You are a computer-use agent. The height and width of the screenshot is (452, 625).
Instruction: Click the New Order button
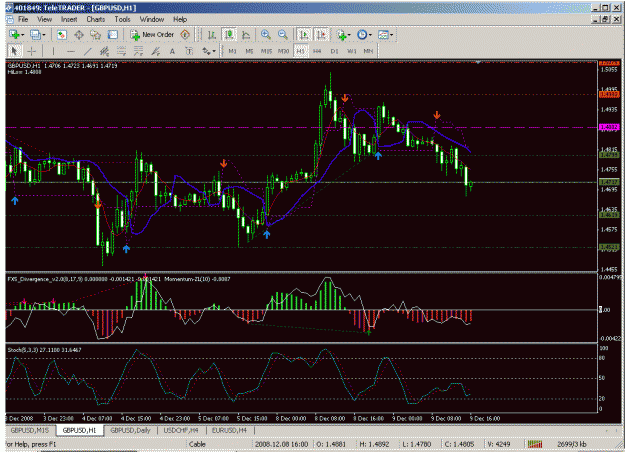[153, 35]
